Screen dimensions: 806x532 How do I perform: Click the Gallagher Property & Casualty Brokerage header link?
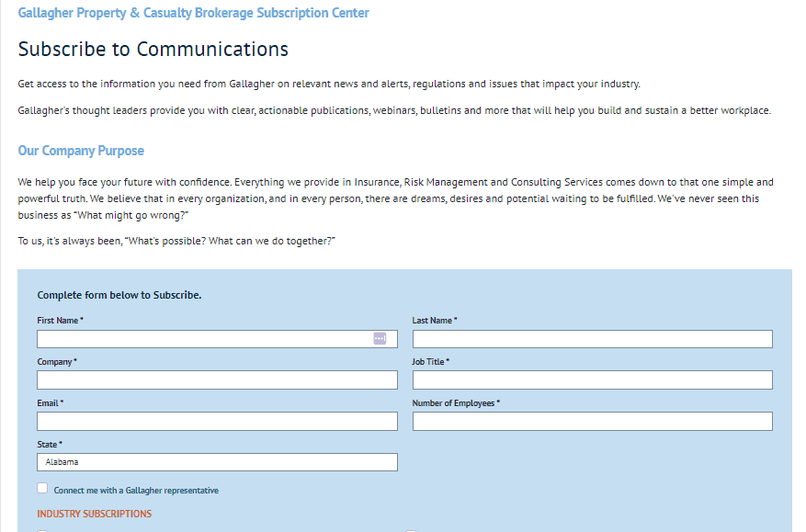point(193,13)
